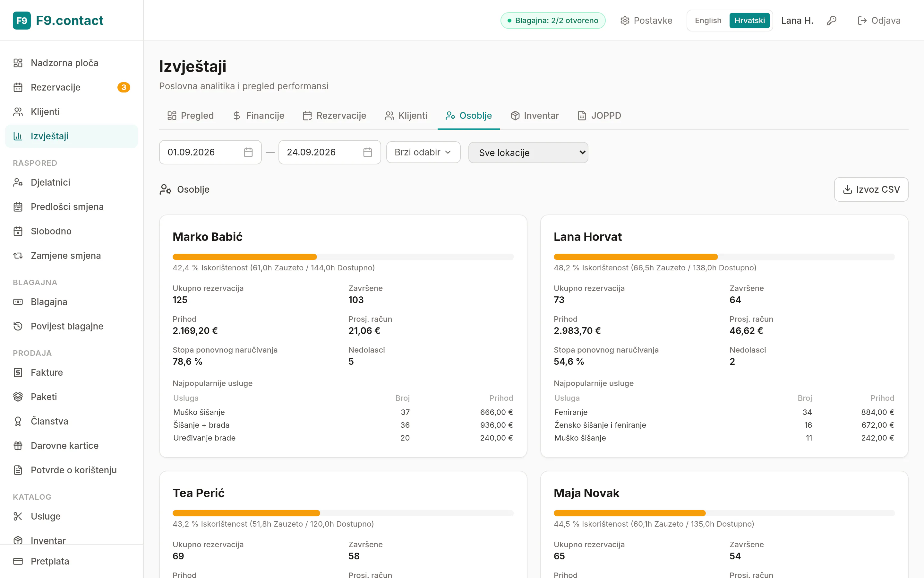Click the orange Rezervacije badge showing 3
The width and height of the screenshot is (924, 578).
click(124, 87)
